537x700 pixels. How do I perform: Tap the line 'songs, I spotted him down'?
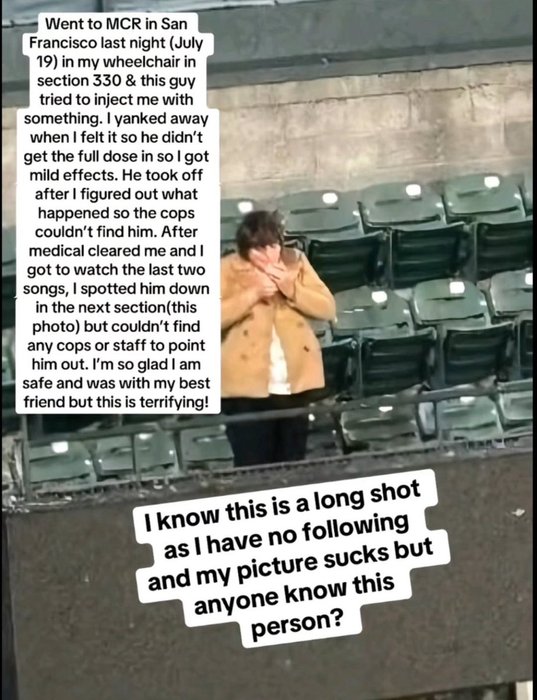pos(116,289)
